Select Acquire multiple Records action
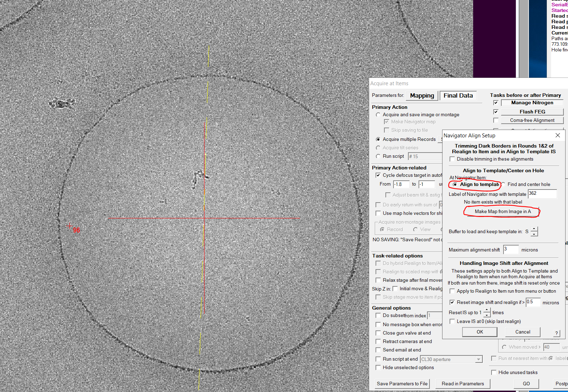568x392 pixels. pos(378,139)
